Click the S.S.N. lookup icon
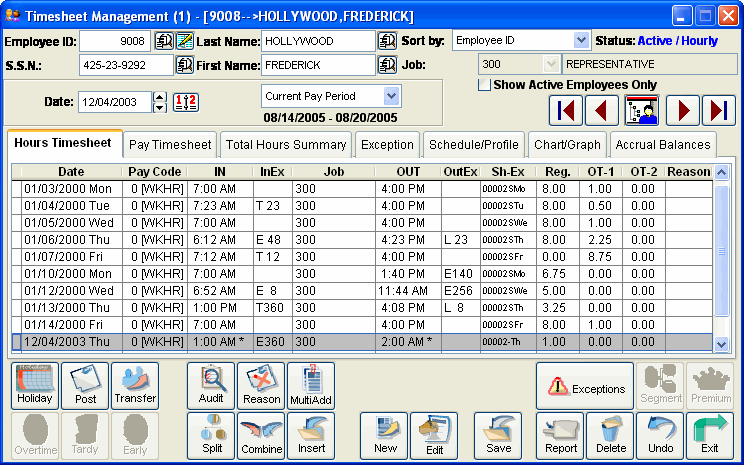Screen dimensions: 744x465 (x=185, y=65)
